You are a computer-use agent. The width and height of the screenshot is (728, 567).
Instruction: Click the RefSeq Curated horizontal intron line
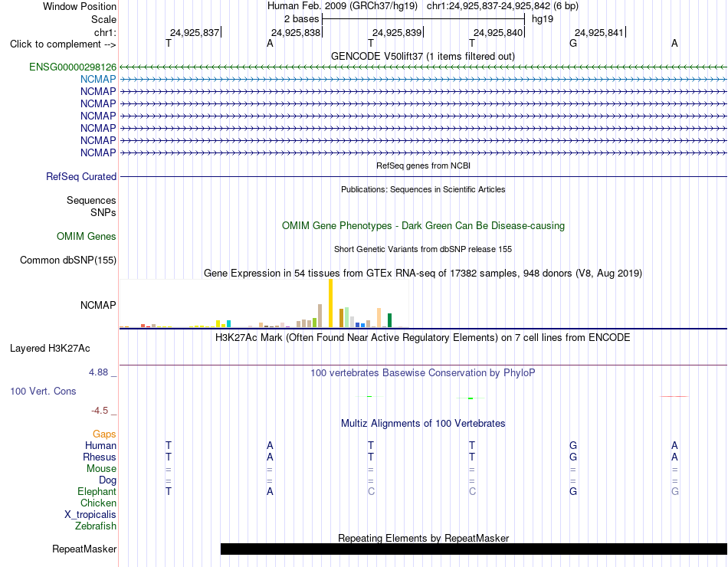[x=423, y=176]
